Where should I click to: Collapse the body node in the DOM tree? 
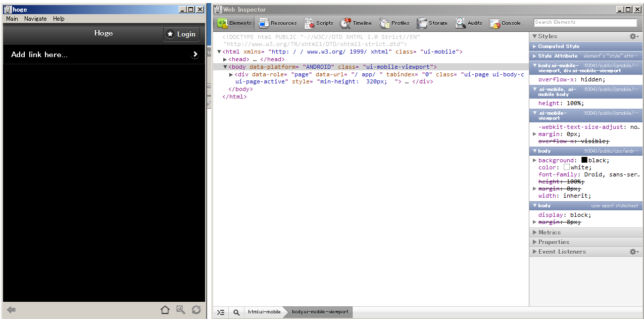(x=225, y=67)
